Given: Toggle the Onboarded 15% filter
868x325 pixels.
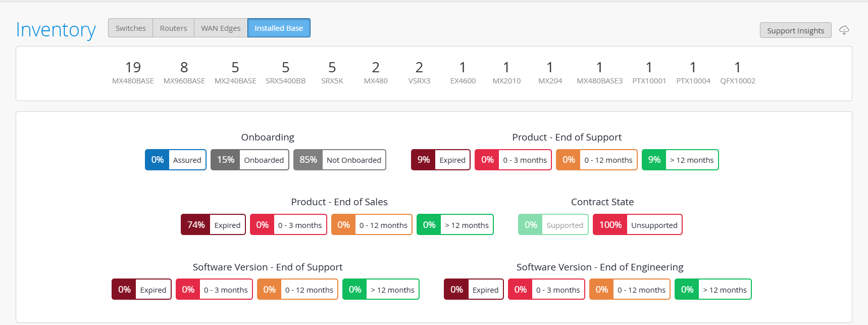Looking at the screenshot, I should [250, 160].
